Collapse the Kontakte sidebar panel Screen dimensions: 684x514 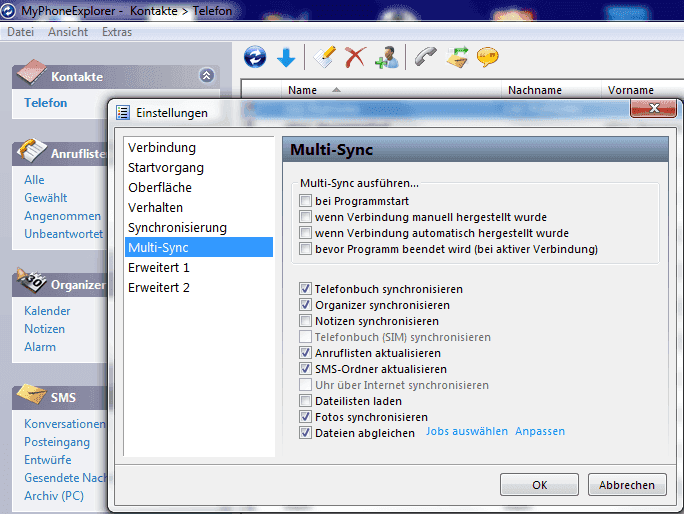207,75
